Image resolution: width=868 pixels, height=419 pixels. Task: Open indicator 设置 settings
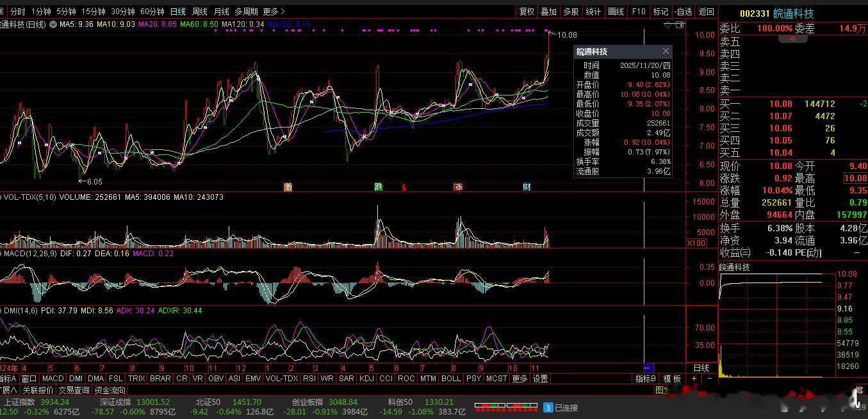pyautogui.click(x=541, y=379)
